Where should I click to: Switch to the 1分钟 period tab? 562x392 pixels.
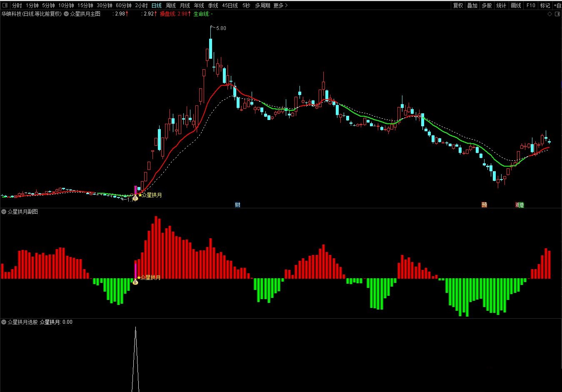click(x=32, y=5)
